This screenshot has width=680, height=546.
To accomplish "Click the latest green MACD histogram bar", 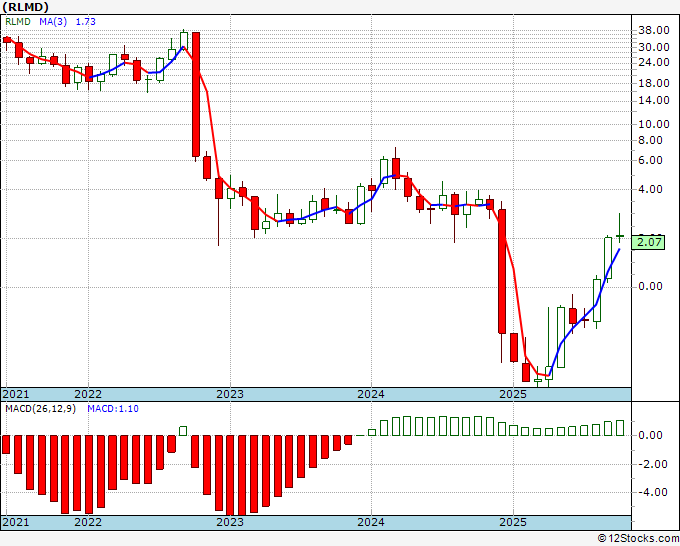I will click(620, 428).
